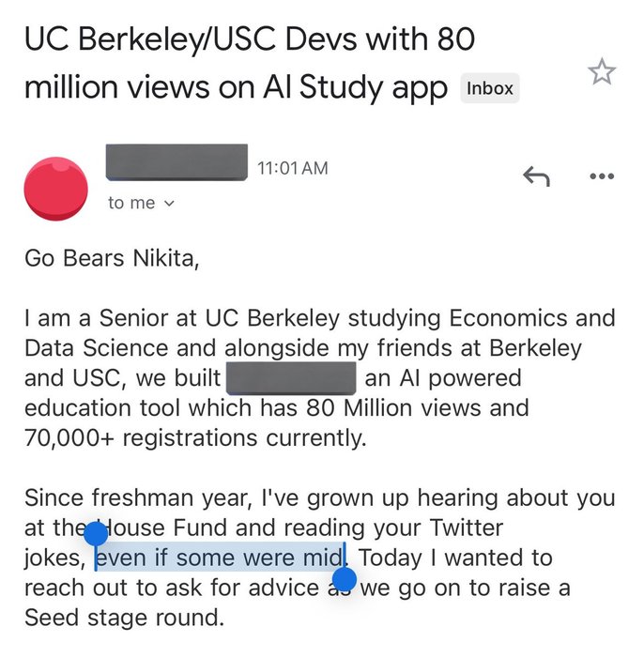Tap the word 'Twitter' in the message

[x=467, y=527]
